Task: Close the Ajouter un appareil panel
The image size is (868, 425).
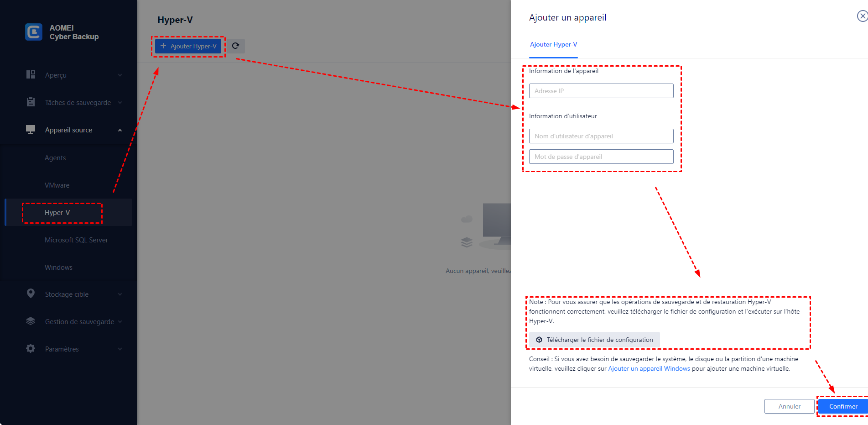Action: (x=862, y=16)
